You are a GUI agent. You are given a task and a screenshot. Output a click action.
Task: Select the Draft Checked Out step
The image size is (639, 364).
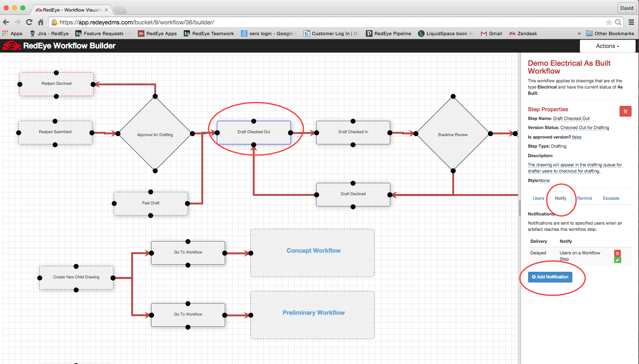pyautogui.click(x=254, y=132)
